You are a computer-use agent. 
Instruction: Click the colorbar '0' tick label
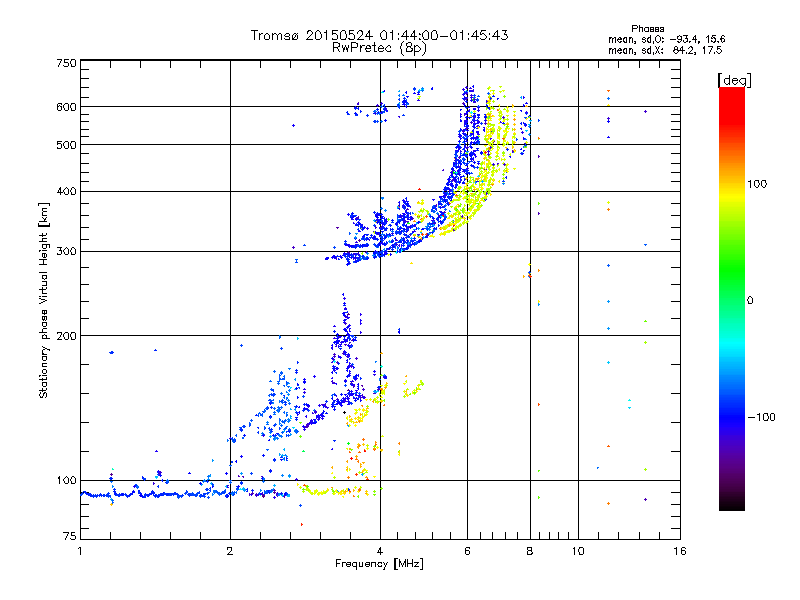pyautogui.click(x=750, y=301)
